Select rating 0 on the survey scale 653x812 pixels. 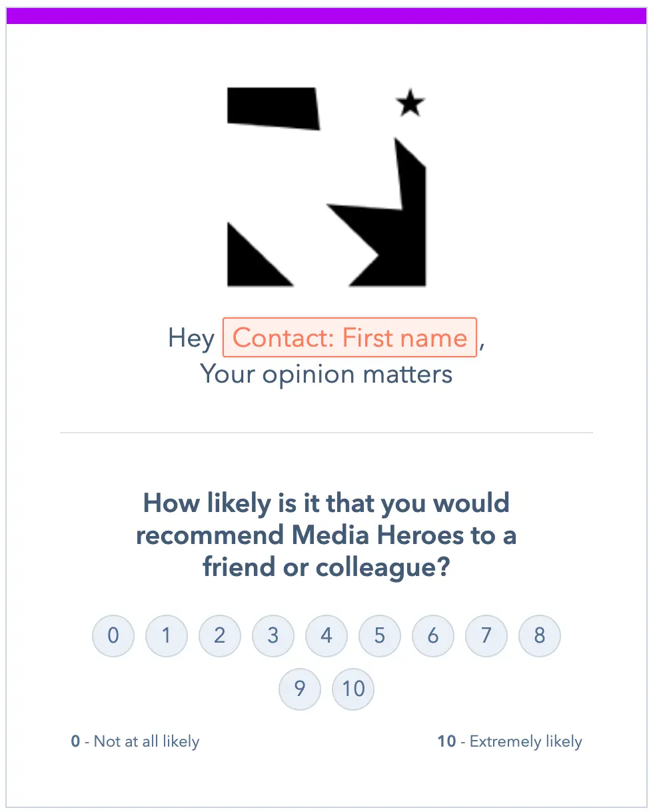click(113, 635)
